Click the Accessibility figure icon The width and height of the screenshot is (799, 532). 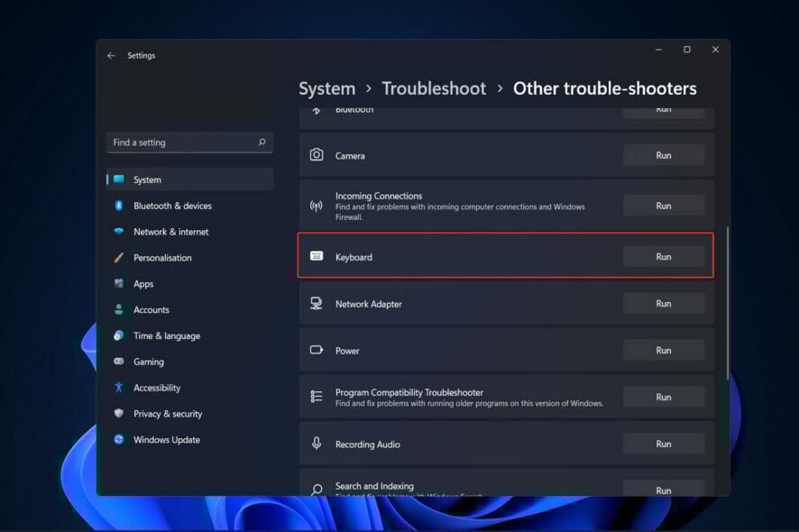coord(118,388)
